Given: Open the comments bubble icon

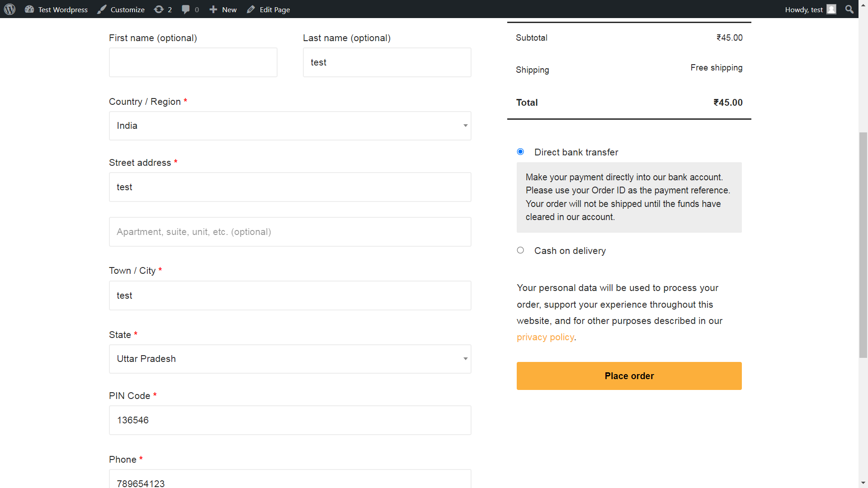Looking at the screenshot, I should (x=186, y=9).
